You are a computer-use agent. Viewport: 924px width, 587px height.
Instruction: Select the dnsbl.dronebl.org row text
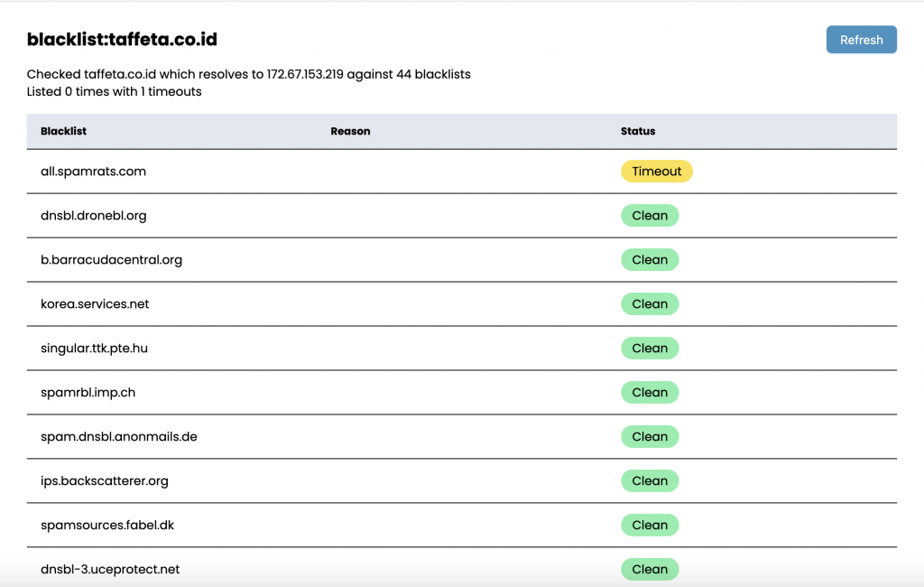coord(93,215)
